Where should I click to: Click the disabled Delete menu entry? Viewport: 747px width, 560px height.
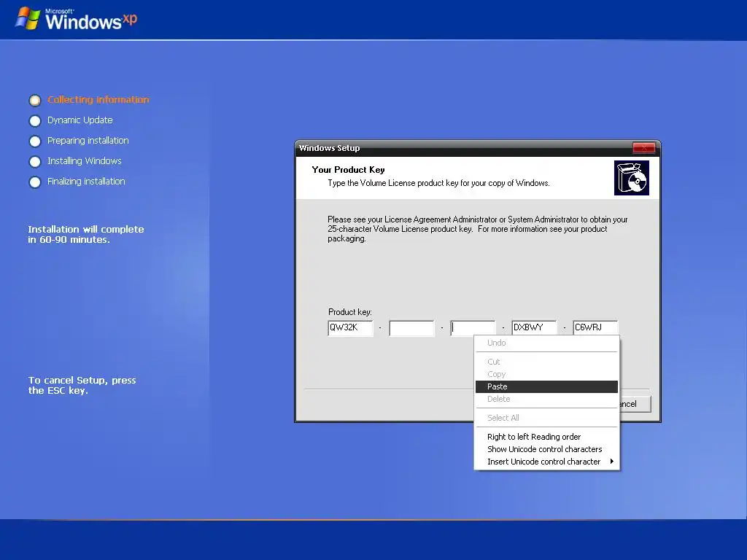point(546,399)
